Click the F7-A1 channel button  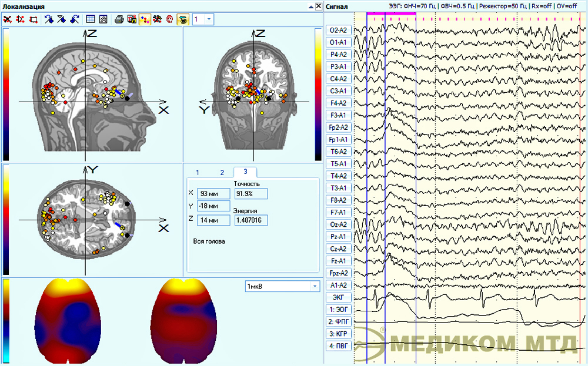tap(339, 213)
